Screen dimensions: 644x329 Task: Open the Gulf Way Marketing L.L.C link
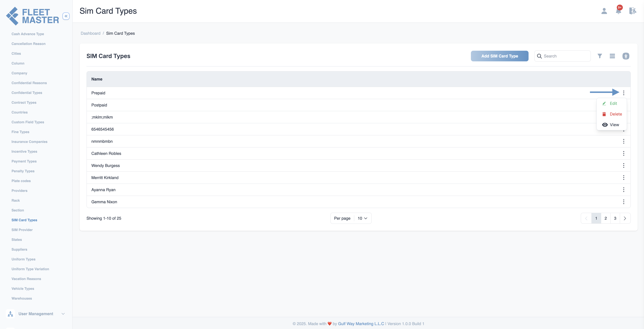click(361, 324)
